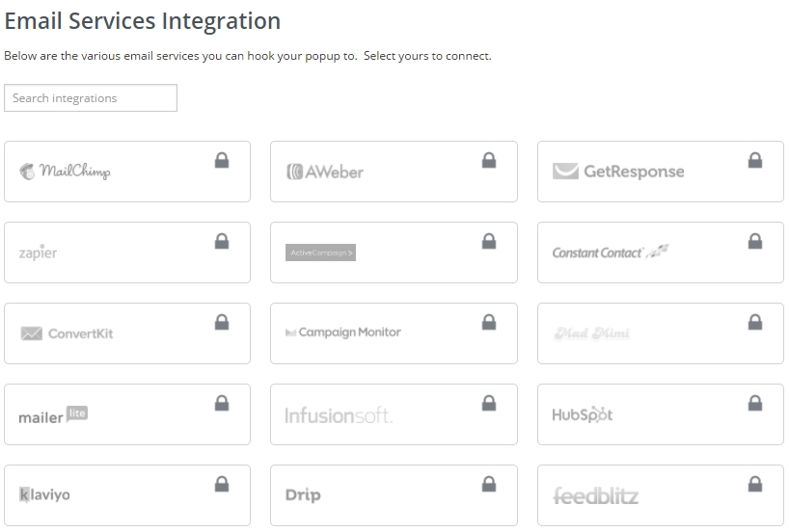Select the Campaign Monitor logo
The image size is (789, 532).
pyautogui.click(x=343, y=332)
